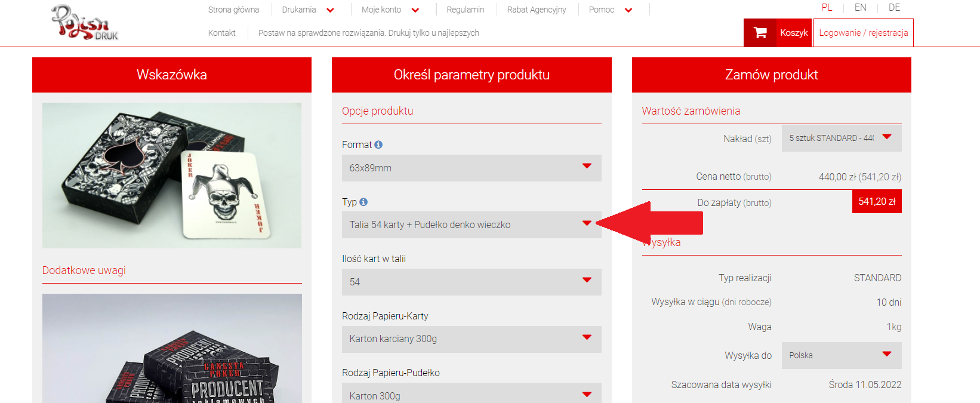Click the estimated date Środa 11.05.2022
The image size is (980, 403).
click(865, 384)
